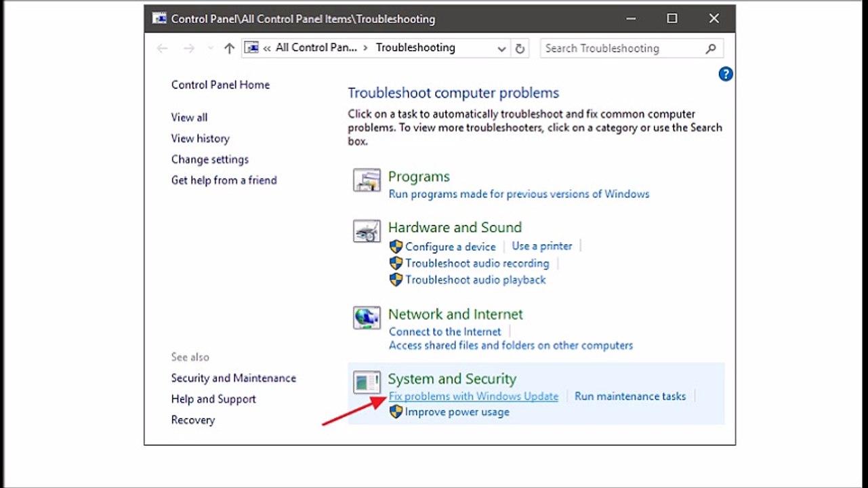This screenshot has height=488, width=868.
Task: Click the back navigation arrow
Action: (x=162, y=48)
